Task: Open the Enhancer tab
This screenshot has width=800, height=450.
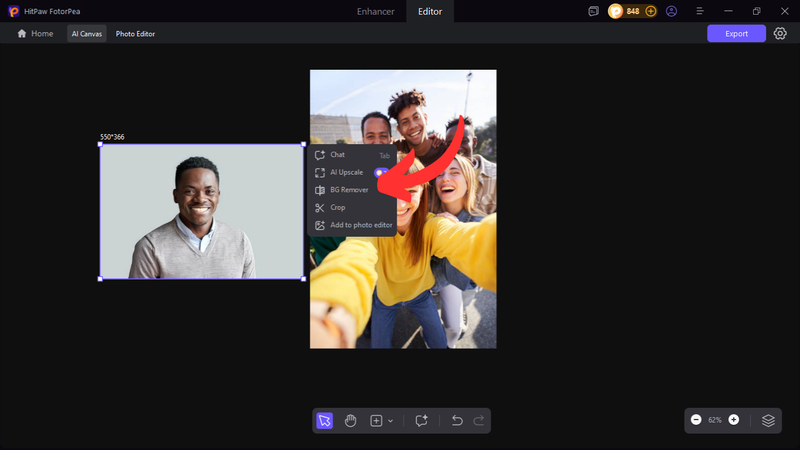Action: [x=376, y=11]
